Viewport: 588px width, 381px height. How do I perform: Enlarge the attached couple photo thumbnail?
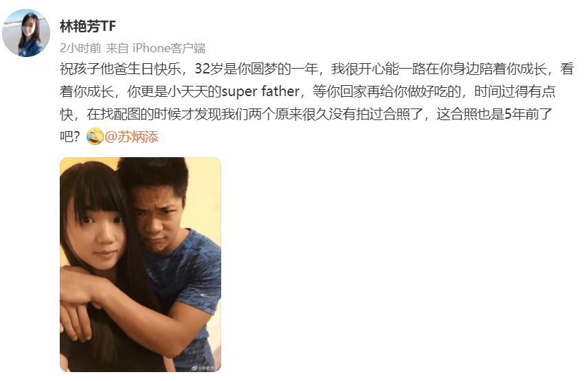140,264
